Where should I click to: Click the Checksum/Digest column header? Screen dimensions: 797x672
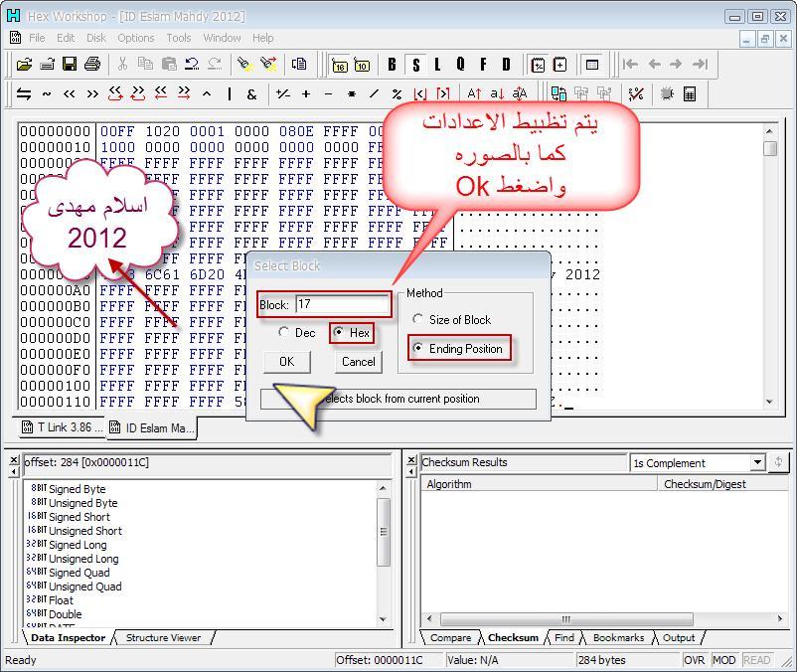[x=722, y=484]
